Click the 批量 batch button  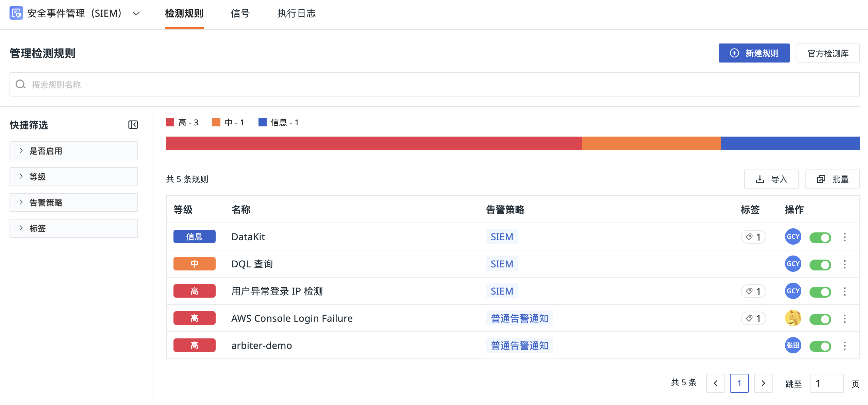[x=832, y=179]
